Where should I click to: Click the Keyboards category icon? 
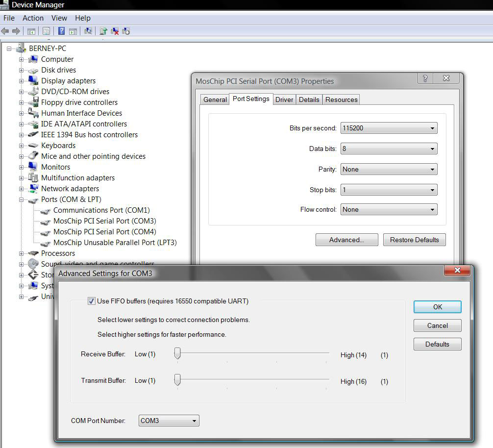coord(33,145)
